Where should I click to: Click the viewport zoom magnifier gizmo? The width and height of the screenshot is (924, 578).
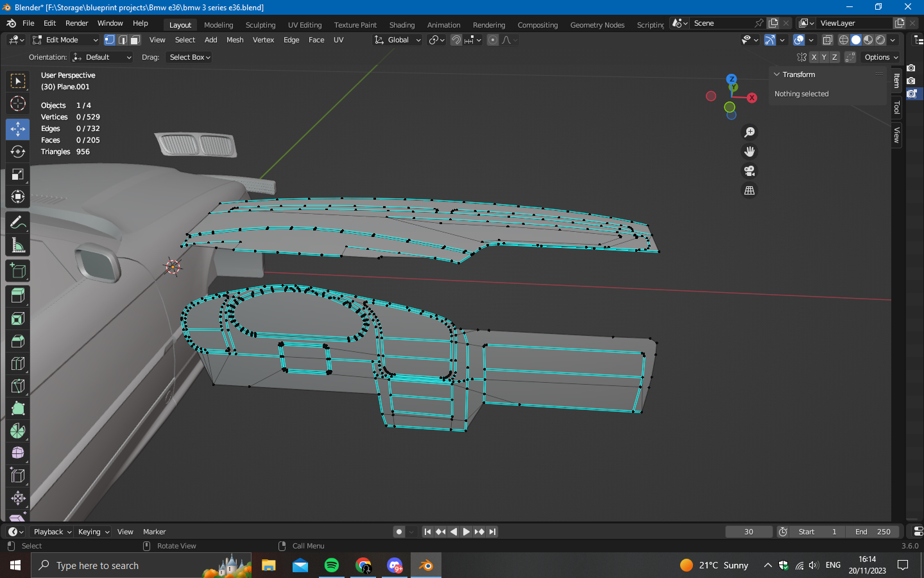click(749, 132)
